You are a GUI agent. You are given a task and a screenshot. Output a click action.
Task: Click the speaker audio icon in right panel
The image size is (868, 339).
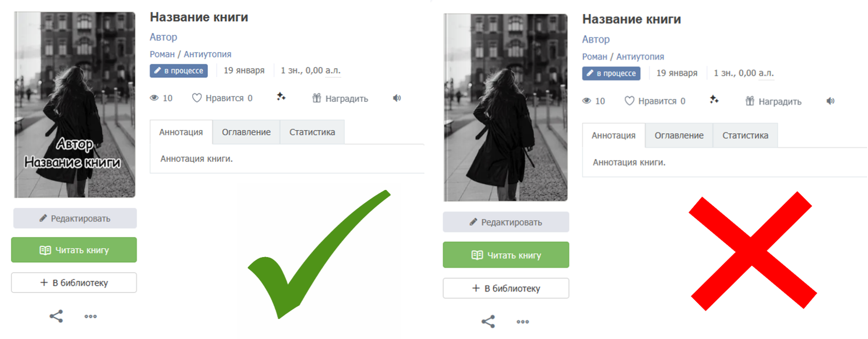831,101
